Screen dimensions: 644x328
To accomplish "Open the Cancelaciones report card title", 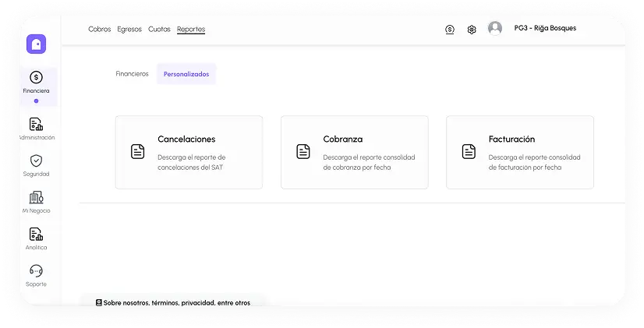I will coord(186,139).
